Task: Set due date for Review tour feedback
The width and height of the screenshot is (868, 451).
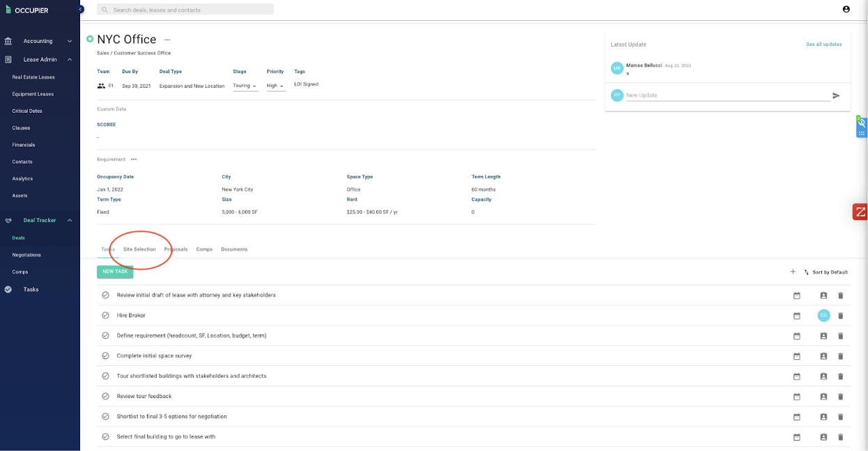Action: point(797,396)
